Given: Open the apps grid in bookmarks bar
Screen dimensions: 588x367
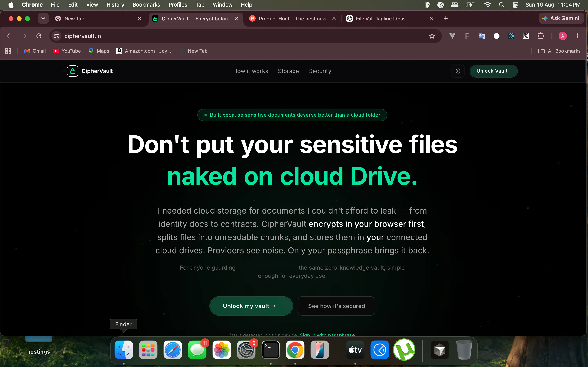Looking at the screenshot, I should click(x=8, y=51).
